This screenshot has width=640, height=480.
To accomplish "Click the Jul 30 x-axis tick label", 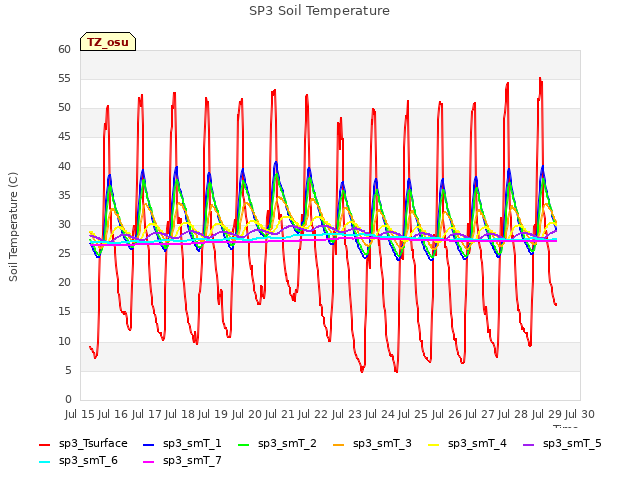I will [580, 414].
